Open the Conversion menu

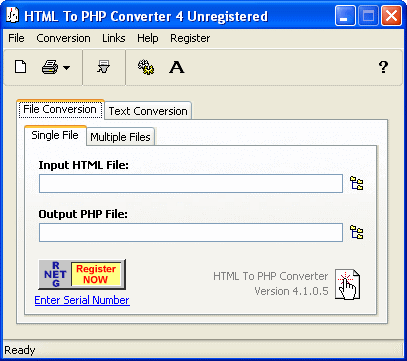coord(63,38)
